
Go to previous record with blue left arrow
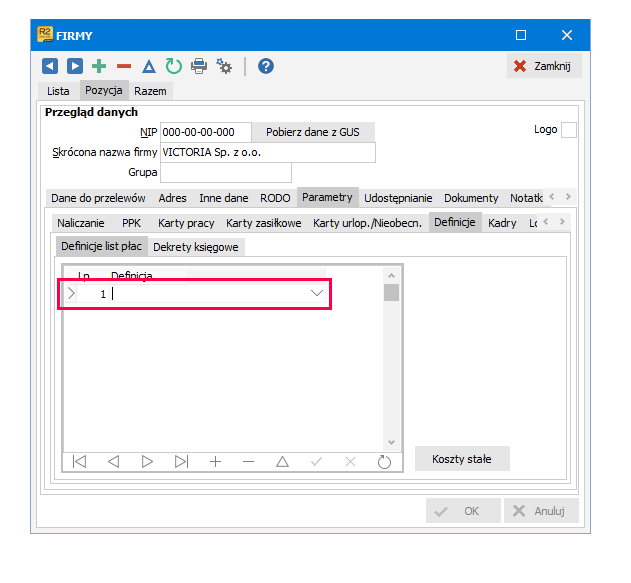coord(50,66)
